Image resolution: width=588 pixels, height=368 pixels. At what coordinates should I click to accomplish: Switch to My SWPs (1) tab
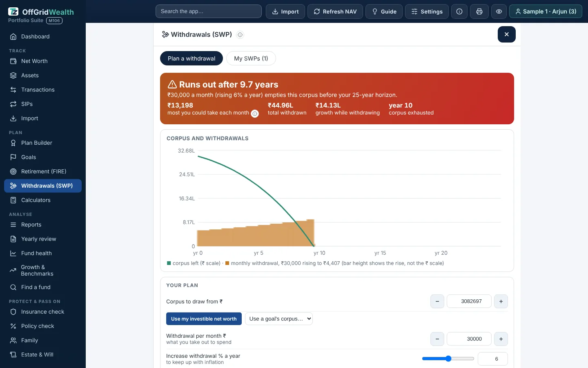251,58
